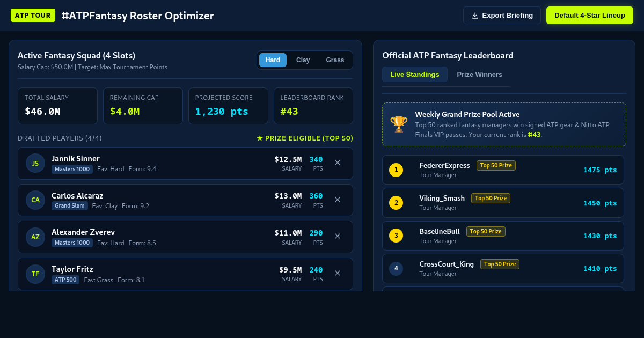The width and height of the screenshot is (644, 338).
Task: Click BaselineBull's 1430 pts score
Action: pos(600,236)
